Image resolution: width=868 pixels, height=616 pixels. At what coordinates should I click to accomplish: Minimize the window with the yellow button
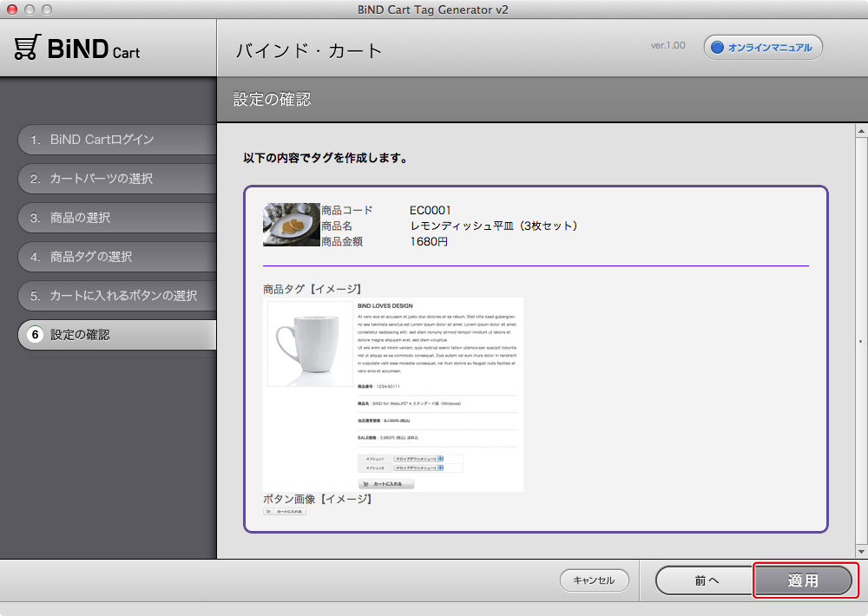(30, 10)
